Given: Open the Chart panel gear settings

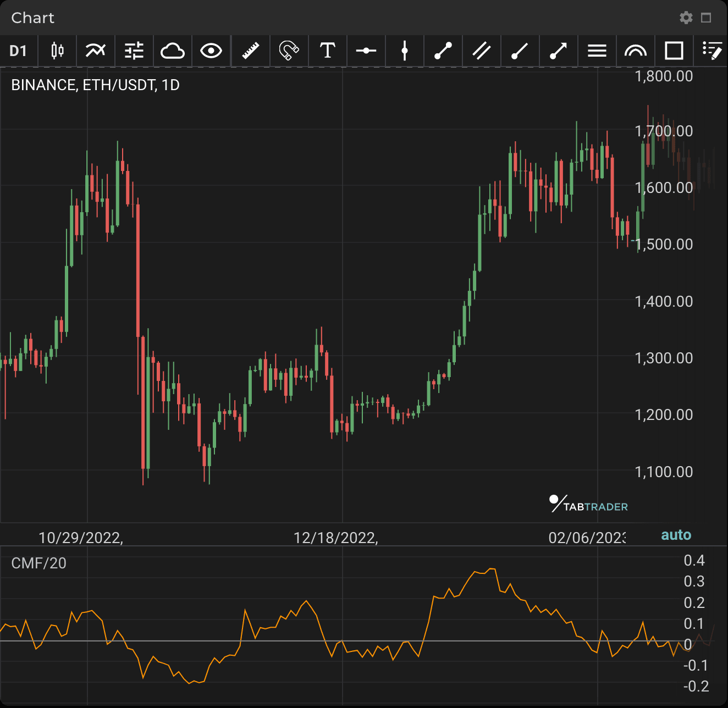Looking at the screenshot, I should (x=686, y=18).
